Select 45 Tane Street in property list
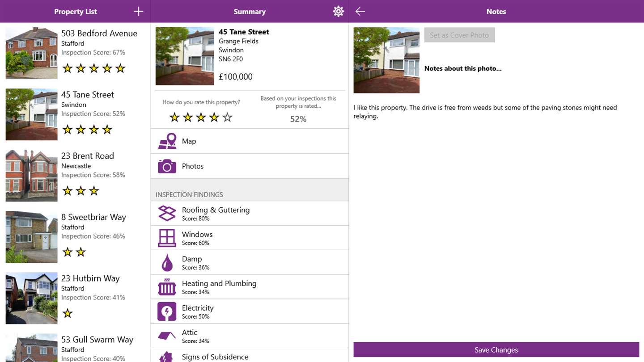Viewport: 644px width, 362px height. click(x=75, y=114)
